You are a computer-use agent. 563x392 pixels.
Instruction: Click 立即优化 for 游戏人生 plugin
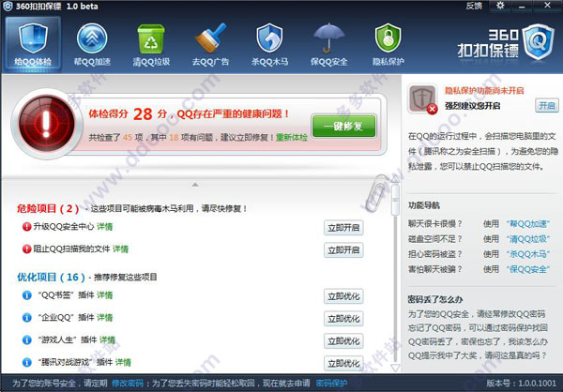point(343,341)
